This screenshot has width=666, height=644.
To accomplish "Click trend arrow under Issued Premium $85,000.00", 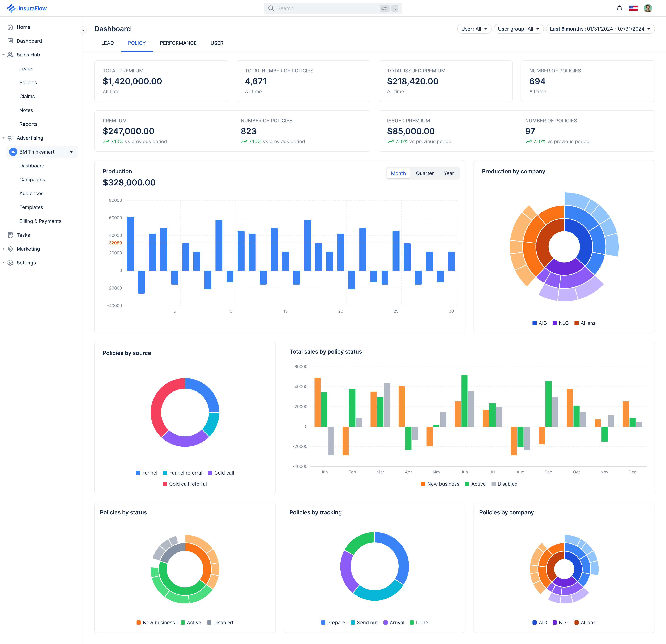I will (390, 142).
